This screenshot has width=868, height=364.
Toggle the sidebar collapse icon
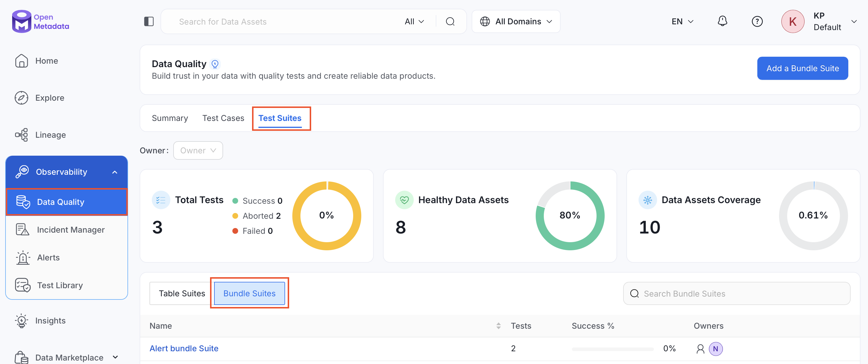[149, 21]
